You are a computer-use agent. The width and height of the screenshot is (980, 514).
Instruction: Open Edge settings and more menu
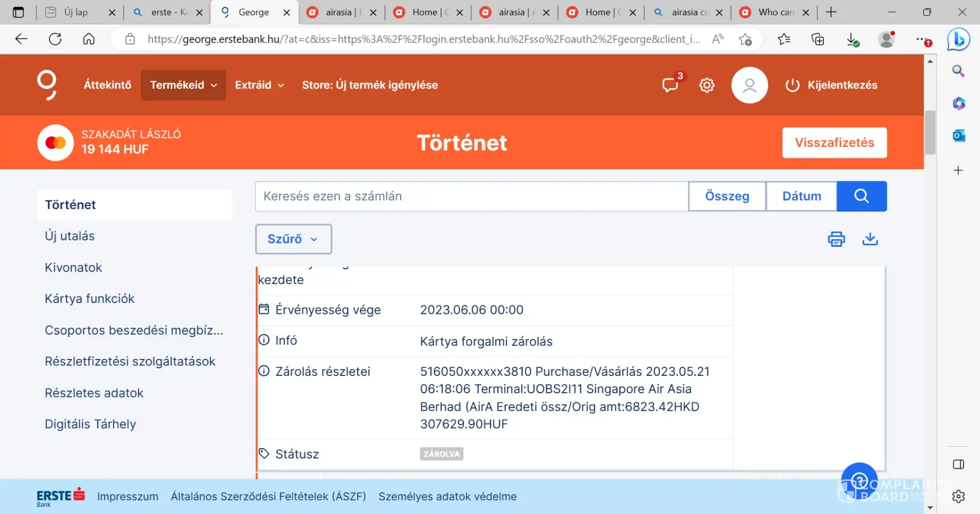pyautogui.click(x=923, y=39)
